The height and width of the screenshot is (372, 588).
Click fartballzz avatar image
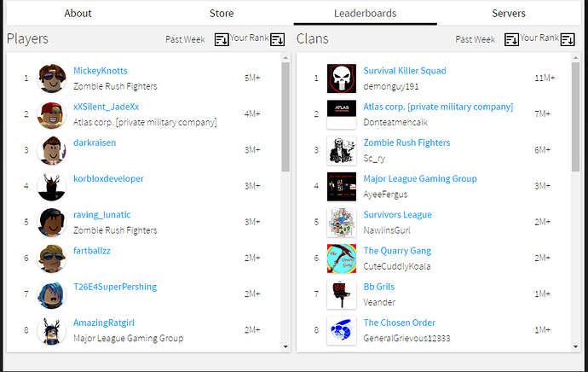[52, 259]
